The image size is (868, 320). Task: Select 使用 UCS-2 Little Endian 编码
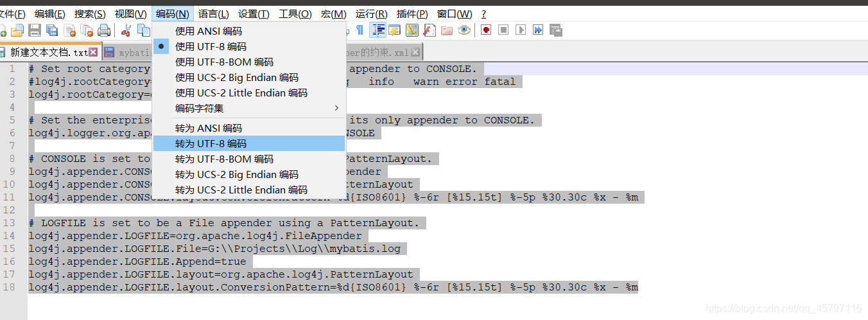tap(249, 93)
